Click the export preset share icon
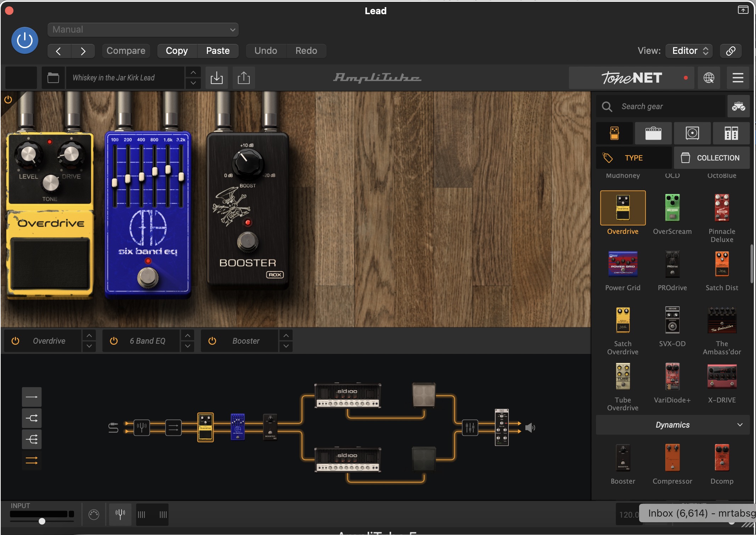The height and width of the screenshot is (535, 756). (x=244, y=78)
